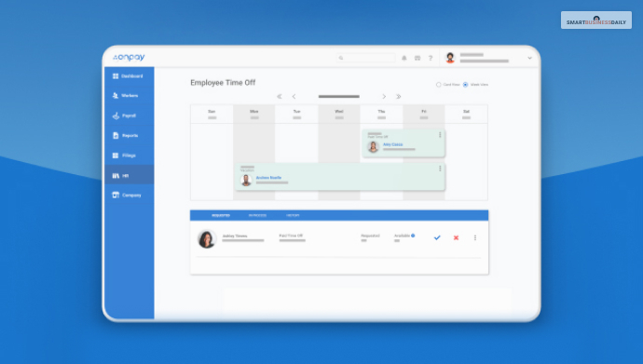Viewport: 643px width, 364px height.
Task: Click the Sat column header
Action: click(x=466, y=115)
